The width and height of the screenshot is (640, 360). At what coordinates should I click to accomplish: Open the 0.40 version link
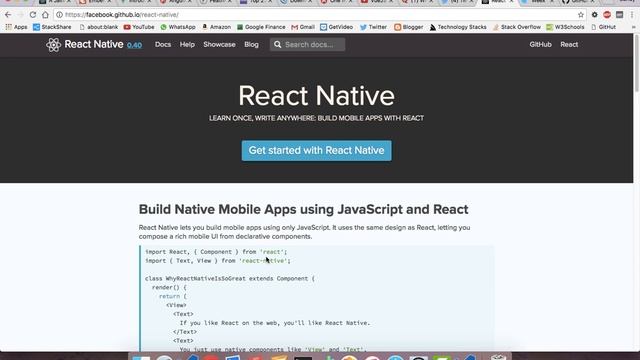(x=134, y=45)
